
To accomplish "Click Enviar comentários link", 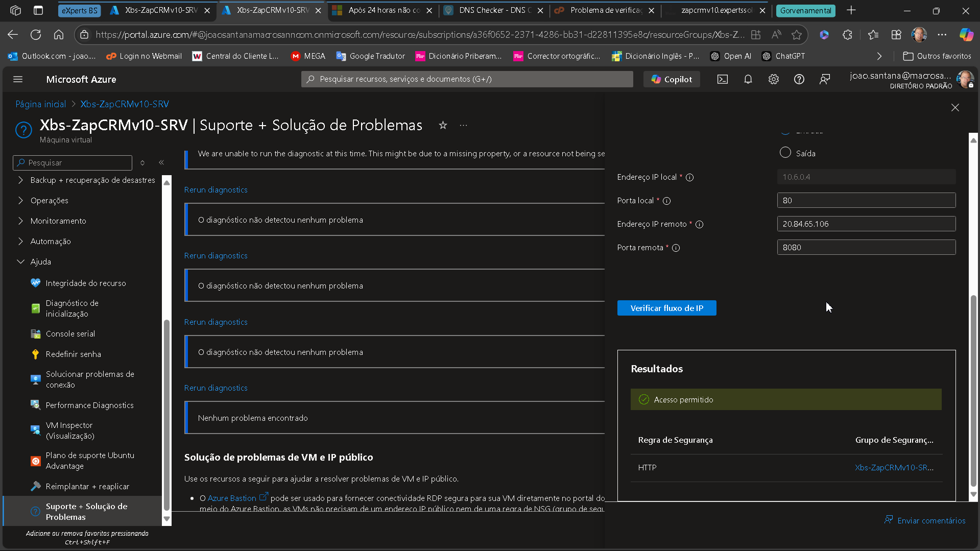I will [925, 520].
